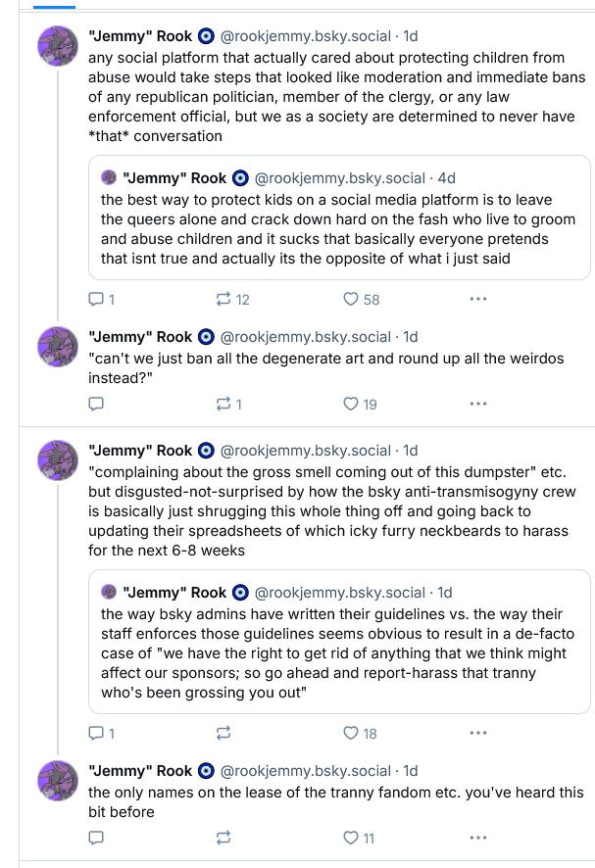This screenshot has height=868, width=595.
Task: Reply to the "only names on the lease" post
Action: pyautogui.click(x=96, y=838)
